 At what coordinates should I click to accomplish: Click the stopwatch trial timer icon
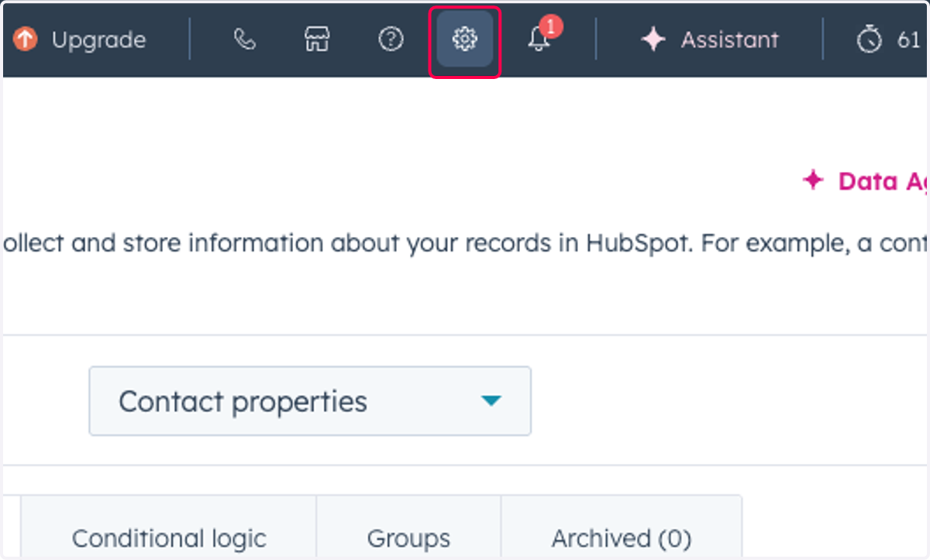coord(870,39)
